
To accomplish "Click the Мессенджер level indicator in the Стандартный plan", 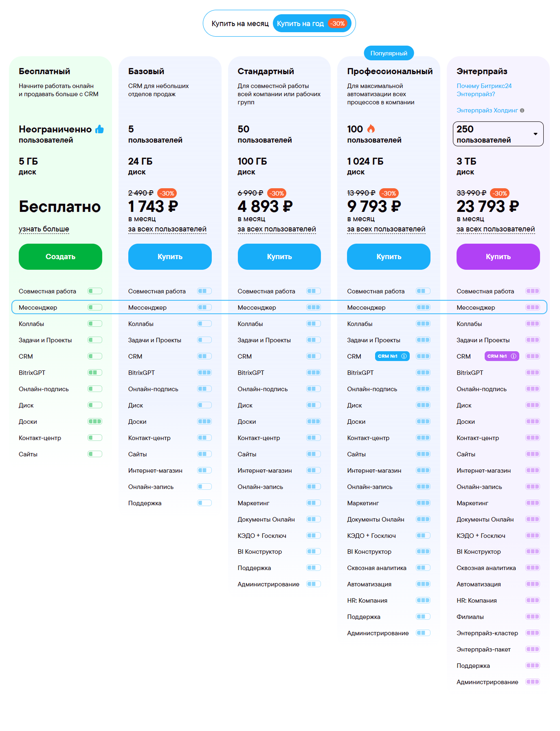I will coord(314,307).
